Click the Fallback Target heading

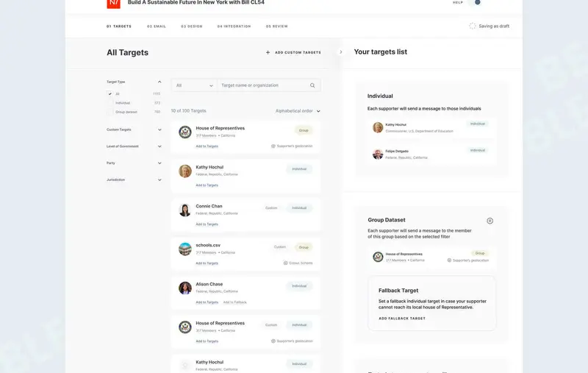[398, 291]
